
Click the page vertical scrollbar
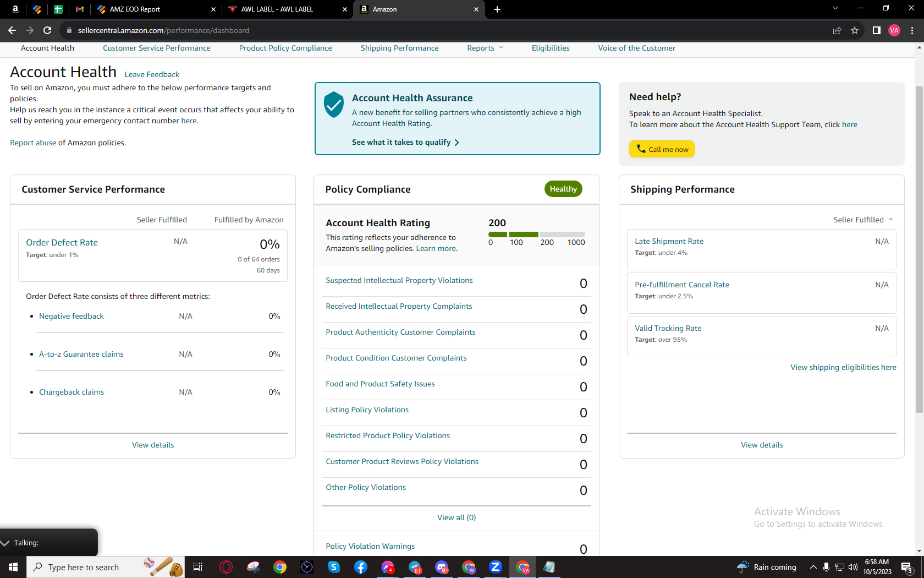point(920,249)
